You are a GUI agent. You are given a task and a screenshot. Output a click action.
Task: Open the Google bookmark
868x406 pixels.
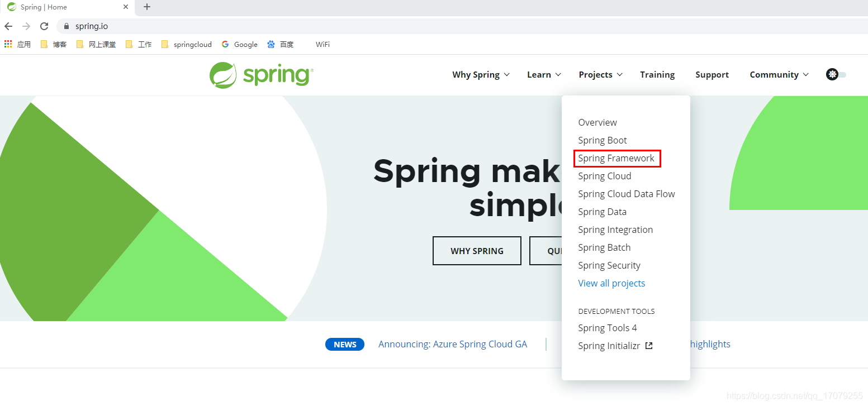pyautogui.click(x=239, y=44)
